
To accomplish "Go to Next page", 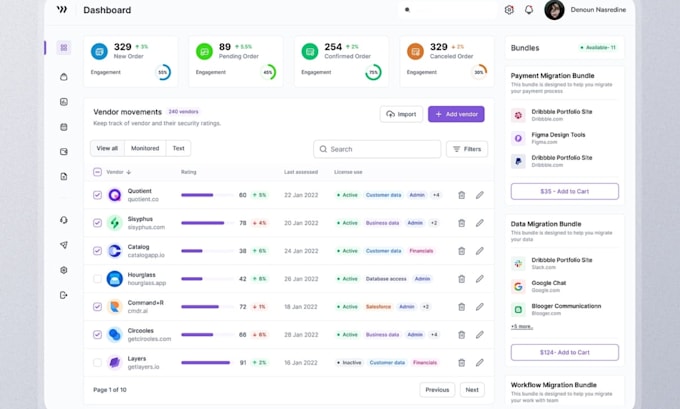I will pyautogui.click(x=472, y=390).
